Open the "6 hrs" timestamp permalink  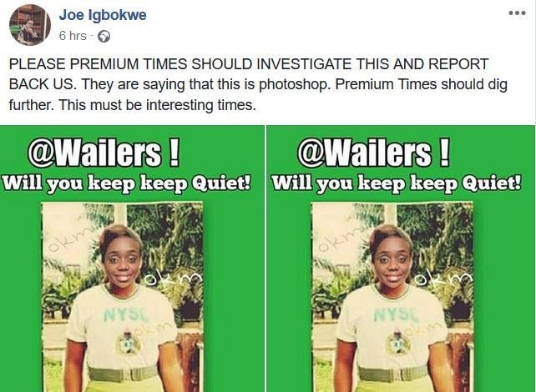click(x=73, y=36)
